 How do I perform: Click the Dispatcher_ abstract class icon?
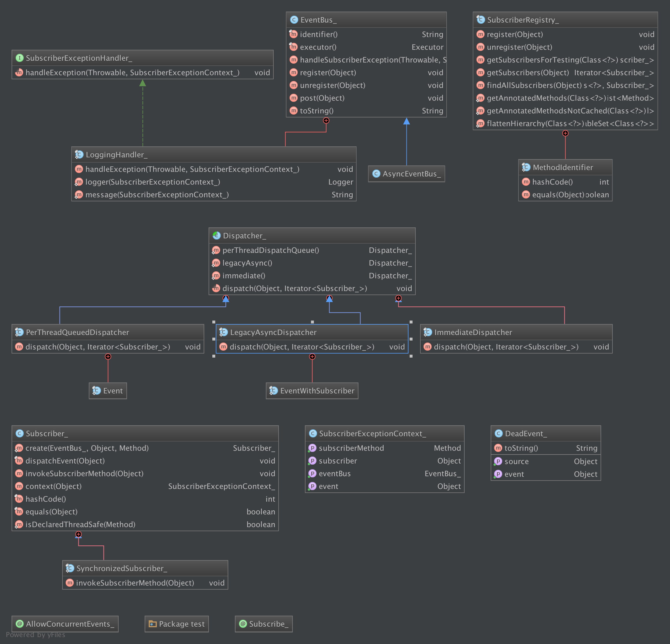216,235
